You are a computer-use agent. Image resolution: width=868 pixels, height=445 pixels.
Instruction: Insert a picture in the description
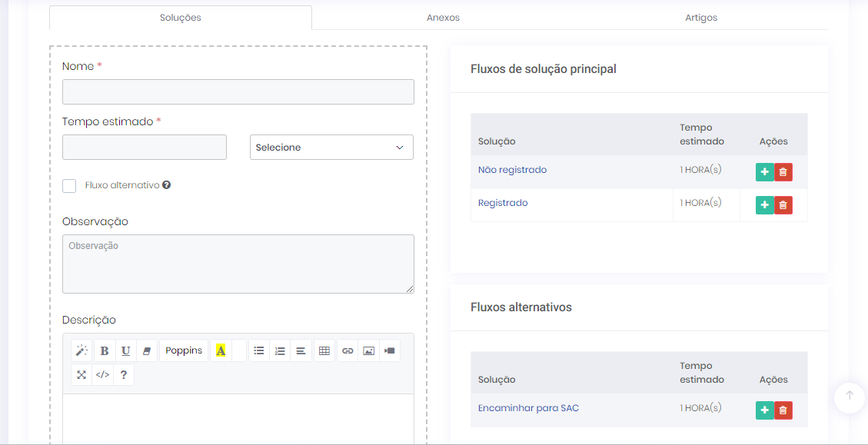point(369,350)
